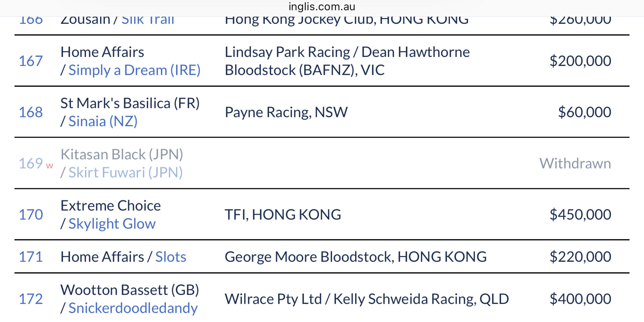
Task: Open the Silk Trail dam link
Action: tap(148, 21)
